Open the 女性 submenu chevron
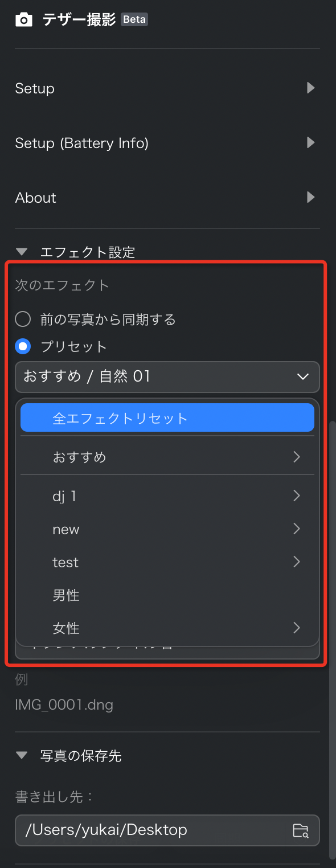The height and width of the screenshot is (868, 336). pyautogui.click(x=296, y=628)
